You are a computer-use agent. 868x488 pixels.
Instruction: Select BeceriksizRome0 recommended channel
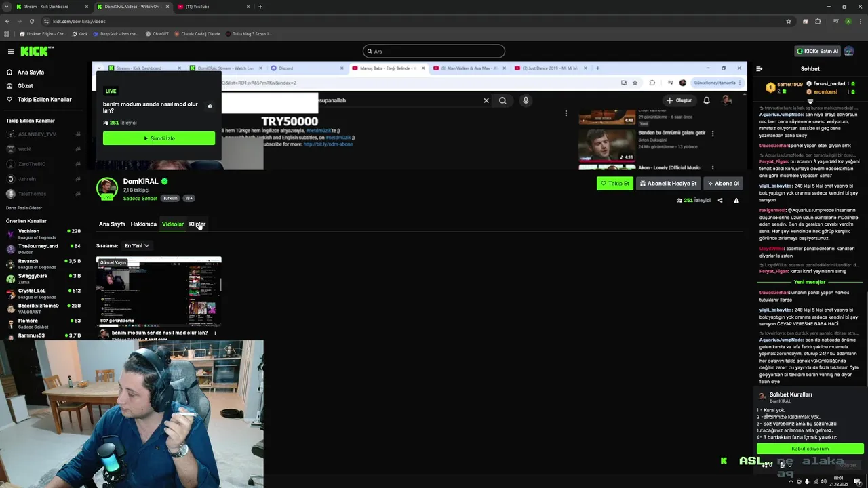[x=43, y=308]
